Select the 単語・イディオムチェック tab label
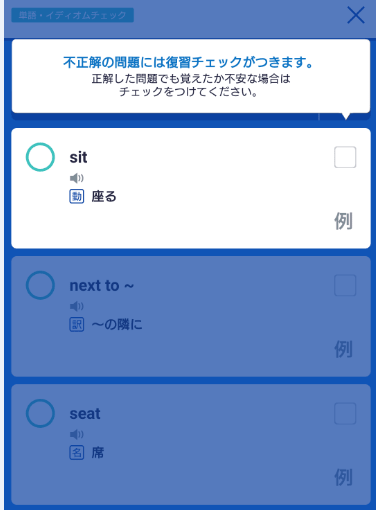 (73, 15)
